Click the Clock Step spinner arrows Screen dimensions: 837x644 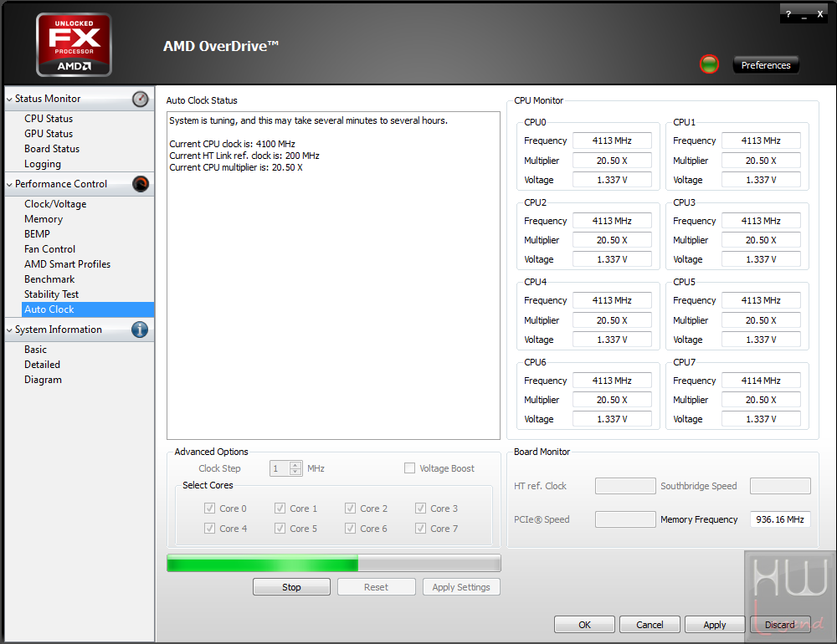(295, 468)
